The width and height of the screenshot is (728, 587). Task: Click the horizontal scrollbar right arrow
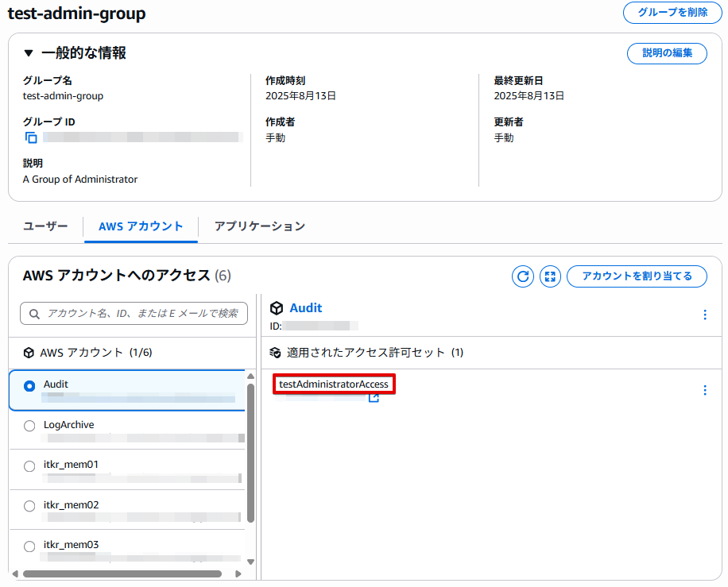238,574
